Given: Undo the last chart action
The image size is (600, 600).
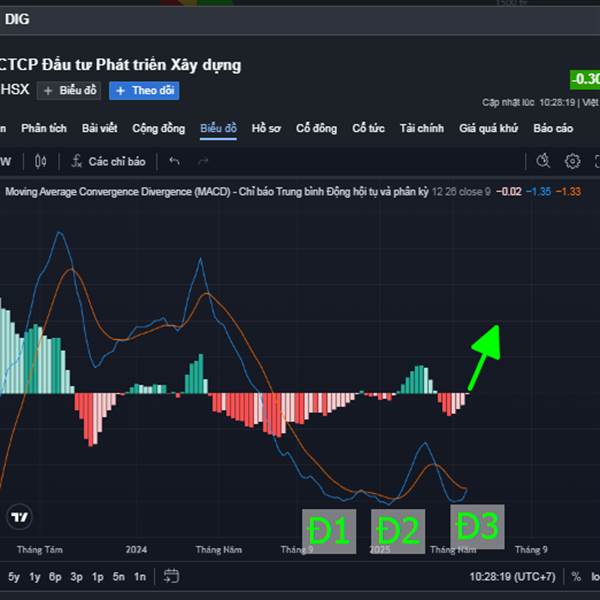Looking at the screenshot, I should [x=174, y=161].
